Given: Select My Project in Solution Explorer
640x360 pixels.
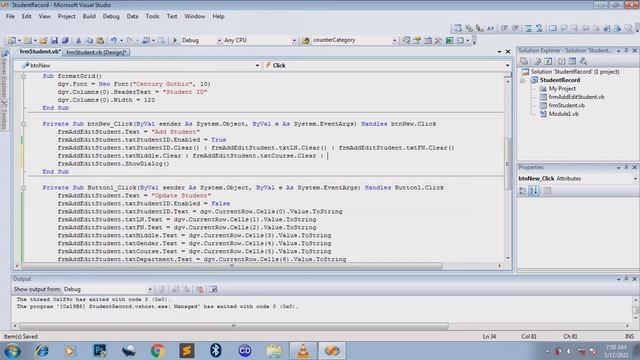Looking at the screenshot, I should pyautogui.click(x=562, y=89).
